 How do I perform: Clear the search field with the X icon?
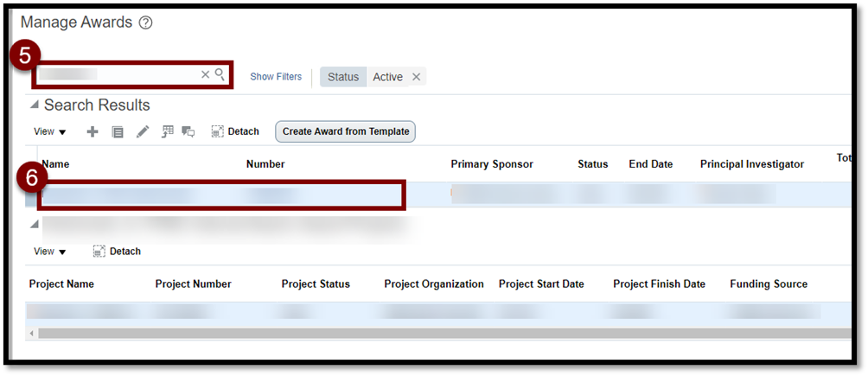(x=205, y=75)
